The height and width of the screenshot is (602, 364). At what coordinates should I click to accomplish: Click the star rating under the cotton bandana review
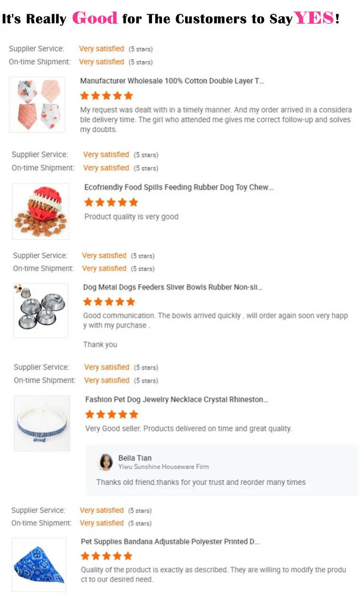[107, 96]
